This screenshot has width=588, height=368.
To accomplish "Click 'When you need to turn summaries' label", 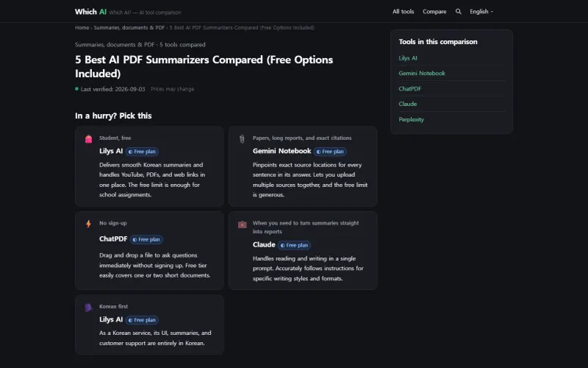I will 306,227.
